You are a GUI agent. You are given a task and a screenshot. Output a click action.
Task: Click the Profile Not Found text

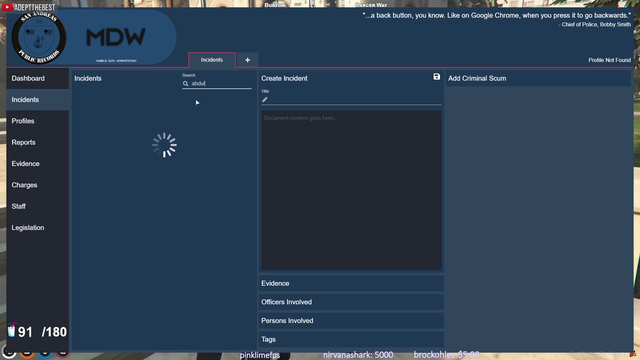click(x=609, y=60)
